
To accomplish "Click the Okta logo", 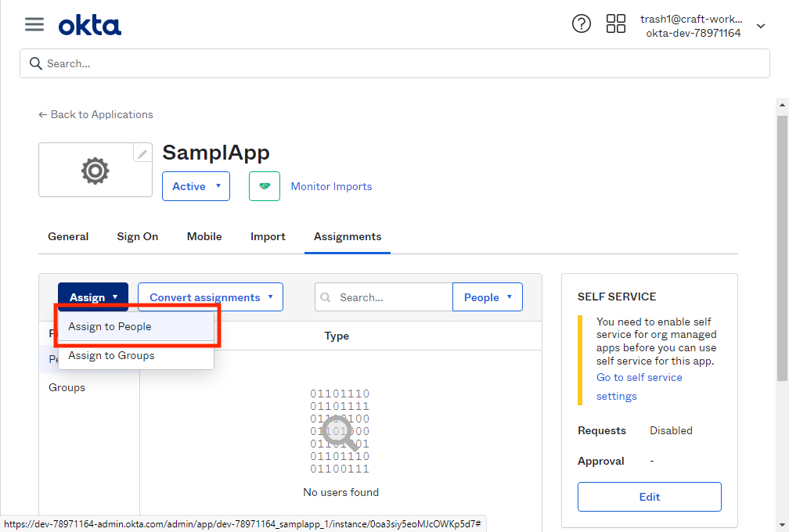I will (89, 25).
